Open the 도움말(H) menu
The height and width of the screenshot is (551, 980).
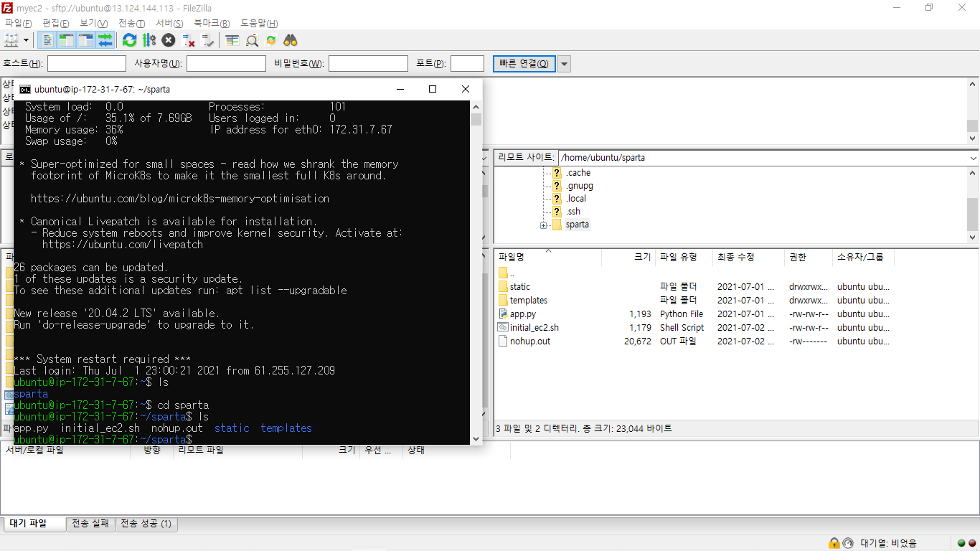pyautogui.click(x=259, y=24)
